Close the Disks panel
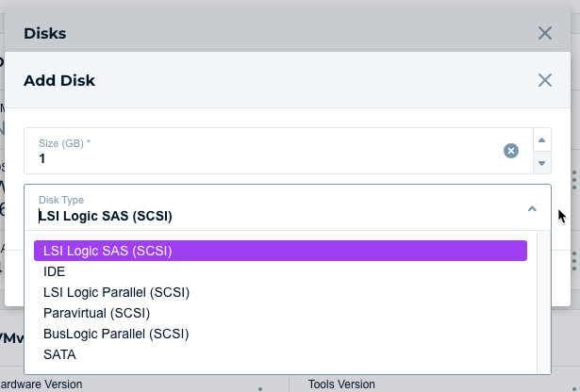This screenshot has width=580, height=392. [x=544, y=33]
